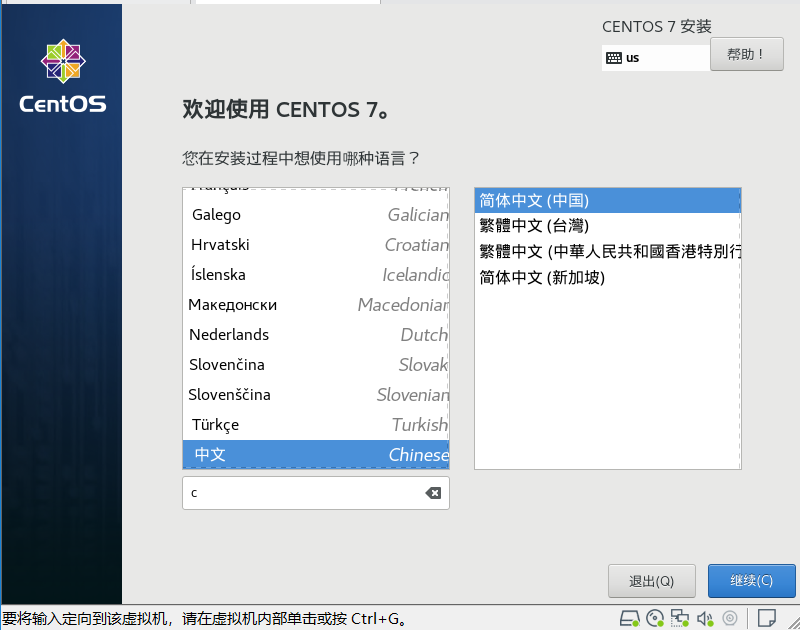Choose 简体中文 (中国) locale
Screen dimensions: 800x630
[x=608, y=200]
